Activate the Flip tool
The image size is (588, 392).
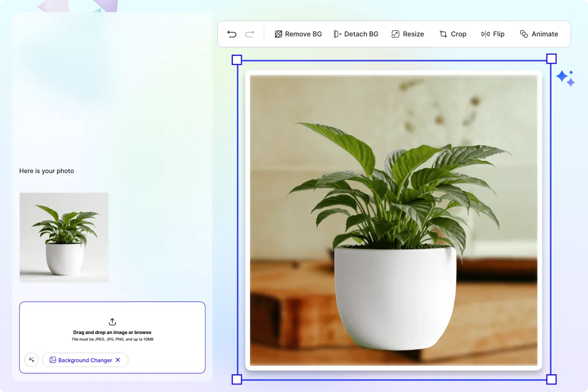point(492,34)
